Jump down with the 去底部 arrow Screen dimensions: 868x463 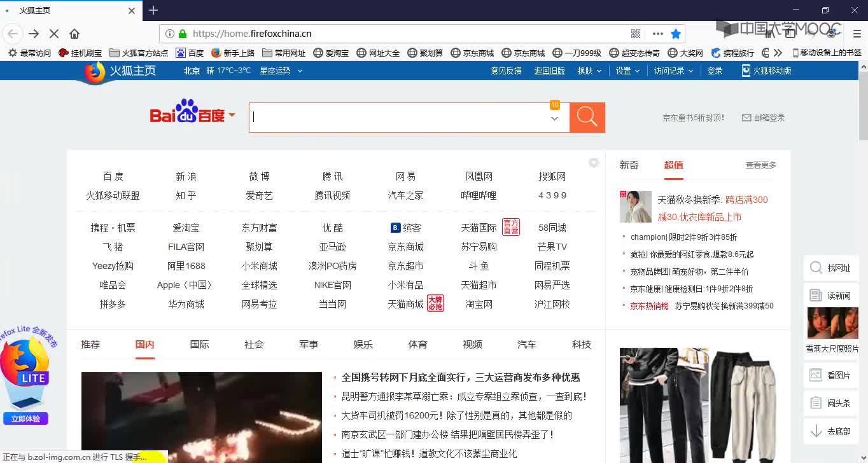point(831,431)
